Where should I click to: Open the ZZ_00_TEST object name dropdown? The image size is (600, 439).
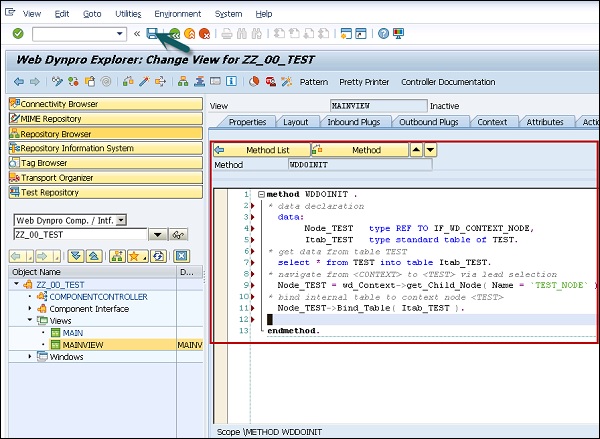click(x=156, y=234)
